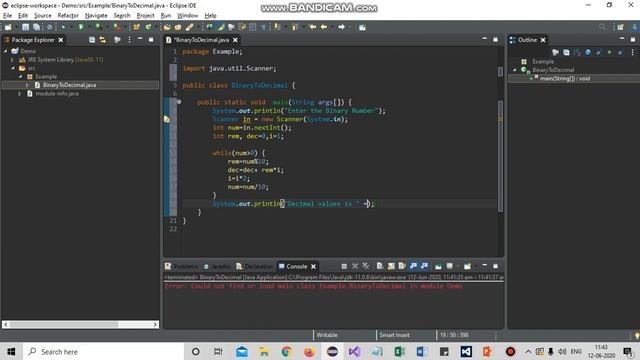
Task: Click the Open Console icon
Action: 467,266
